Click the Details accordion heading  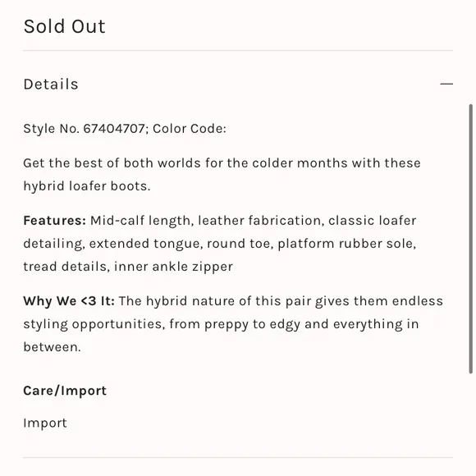point(51,84)
